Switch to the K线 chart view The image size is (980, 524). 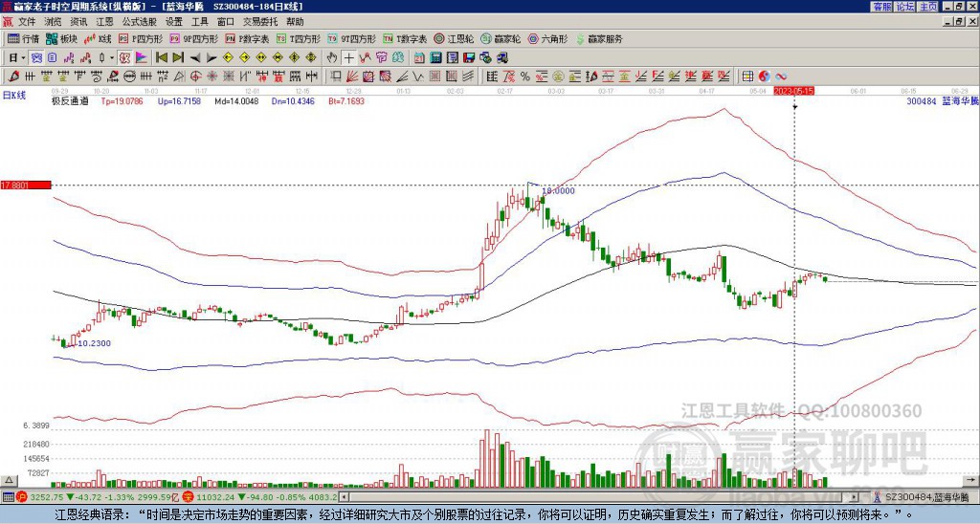98,38
